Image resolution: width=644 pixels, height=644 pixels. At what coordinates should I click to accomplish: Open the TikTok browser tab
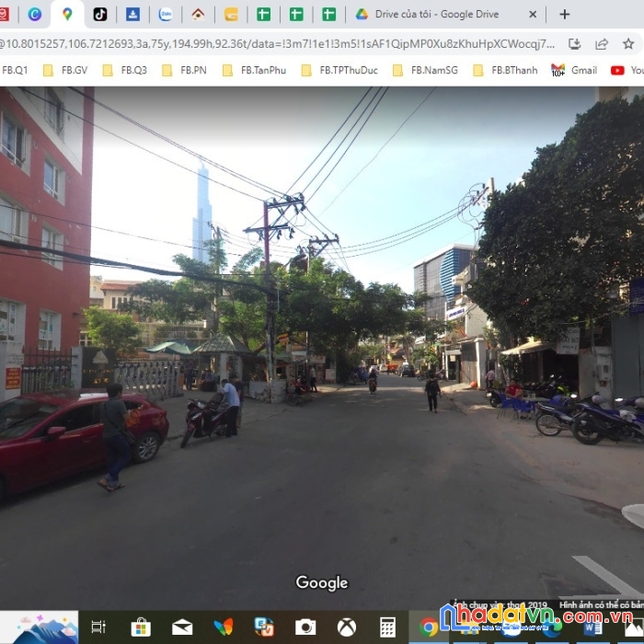[99, 14]
